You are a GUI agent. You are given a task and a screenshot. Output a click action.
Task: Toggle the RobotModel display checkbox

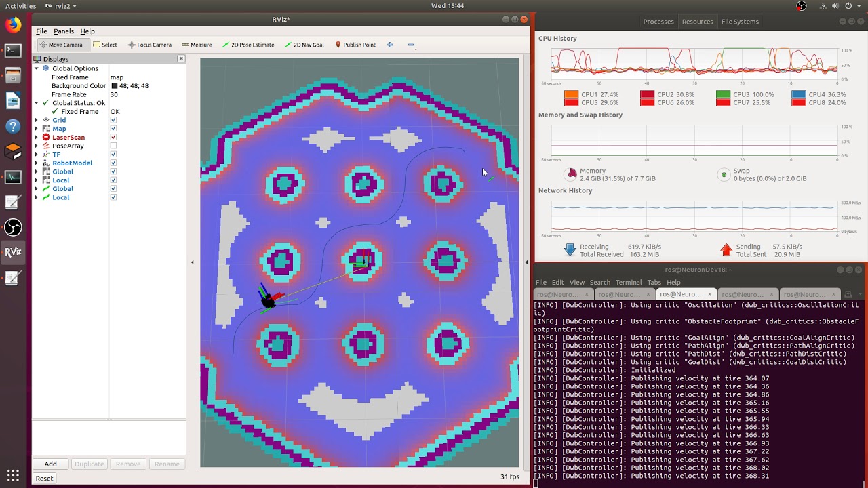click(x=113, y=163)
